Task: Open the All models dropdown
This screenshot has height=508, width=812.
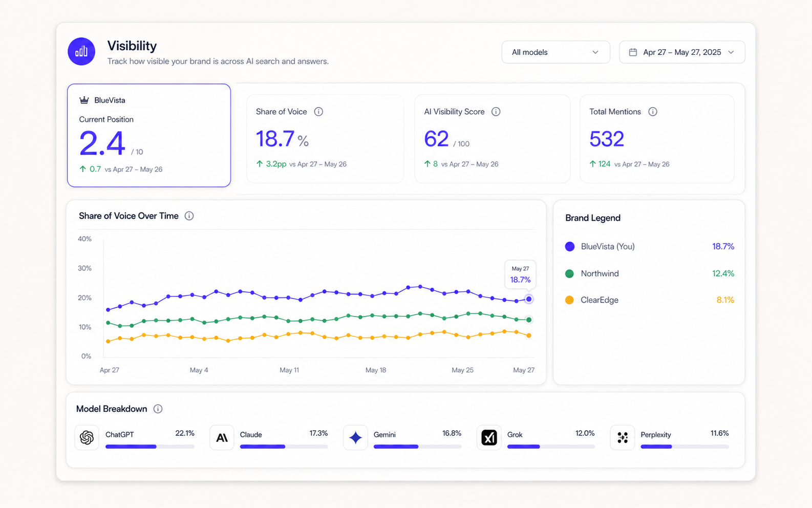Action: pos(555,52)
